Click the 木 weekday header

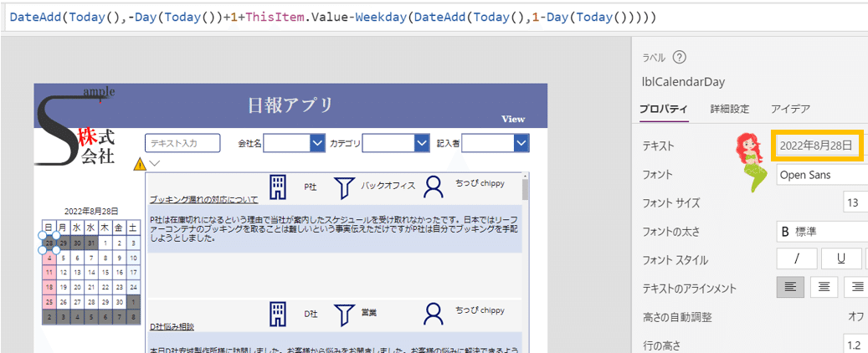(x=105, y=227)
